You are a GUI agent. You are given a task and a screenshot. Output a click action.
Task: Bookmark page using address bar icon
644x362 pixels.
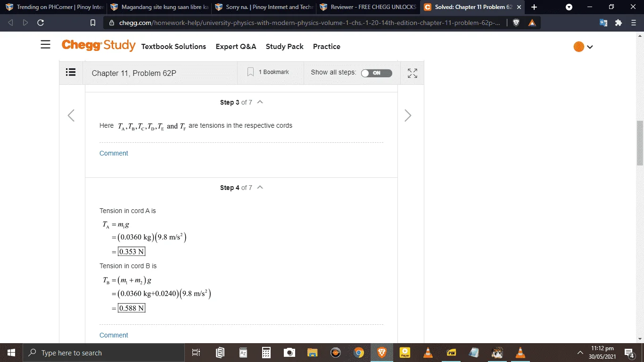[x=93, y=23]
